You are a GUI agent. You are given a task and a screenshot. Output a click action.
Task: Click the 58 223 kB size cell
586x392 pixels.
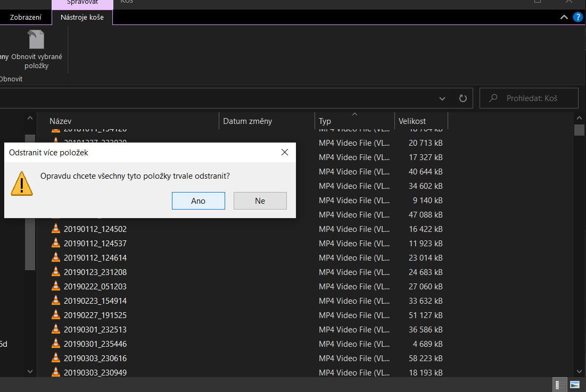[x=425, y=358]
